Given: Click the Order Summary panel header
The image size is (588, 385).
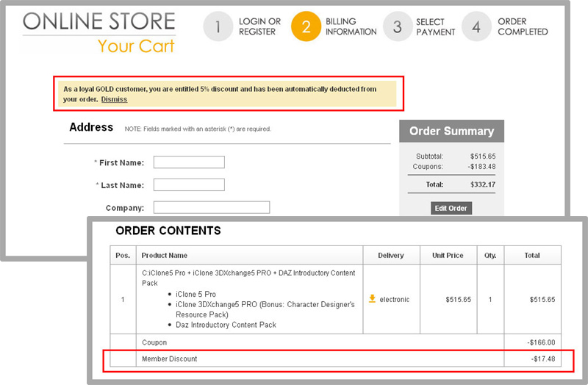Looking at the screenshot, I should [451, 131].
